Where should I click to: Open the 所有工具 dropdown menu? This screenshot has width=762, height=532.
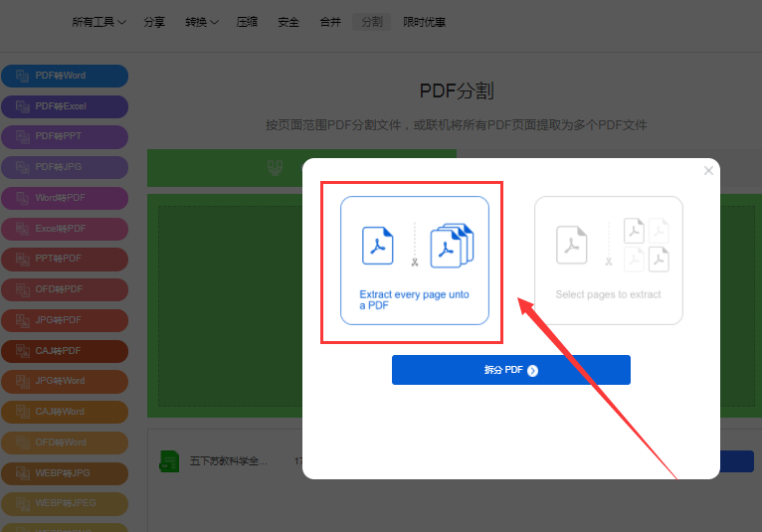pyautogui.click(x=99, y=22)
